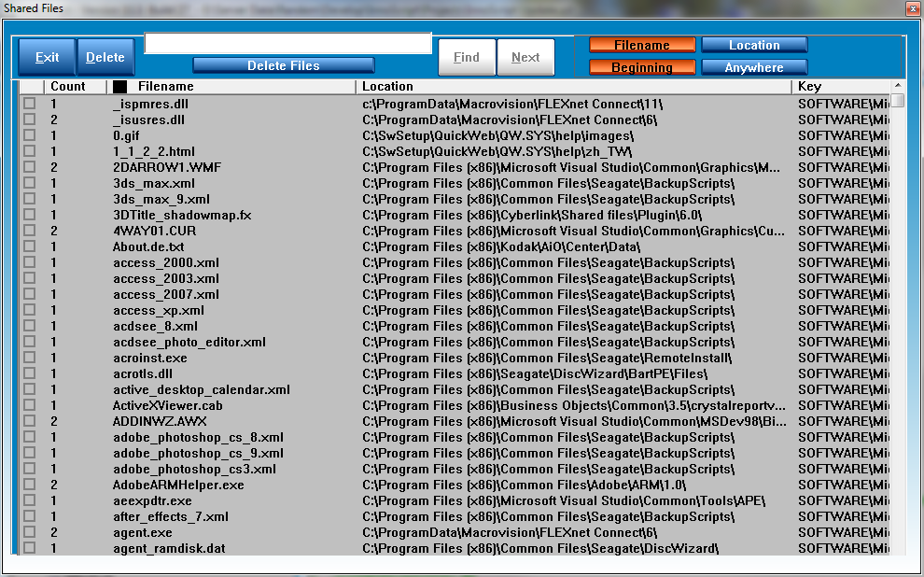Focus the search text input field

(287, 43)
